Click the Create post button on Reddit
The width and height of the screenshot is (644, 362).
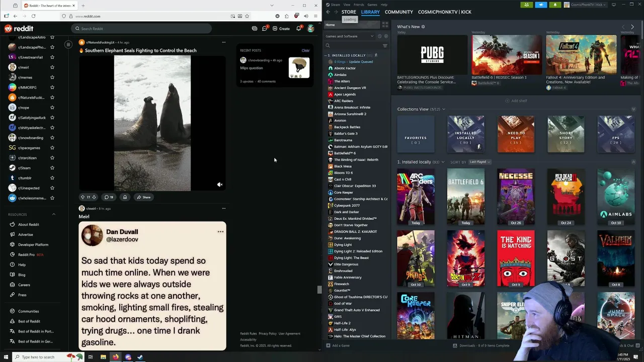coord(281,29)
